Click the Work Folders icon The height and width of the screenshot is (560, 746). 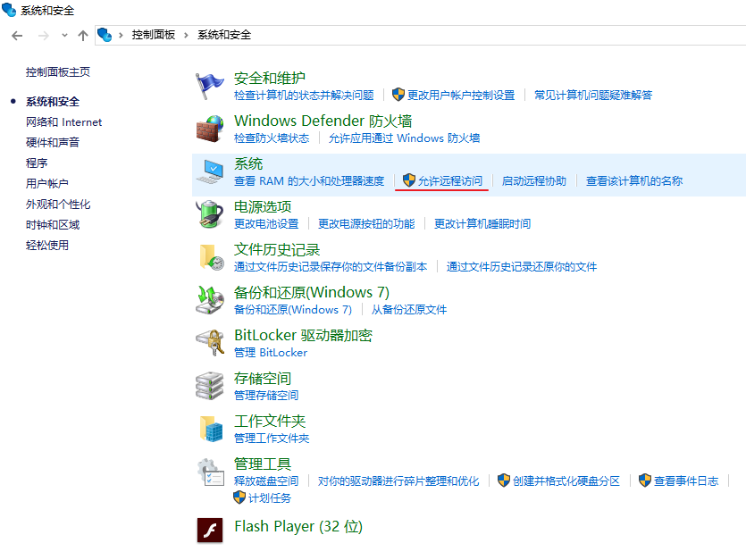tap(211, 429)
